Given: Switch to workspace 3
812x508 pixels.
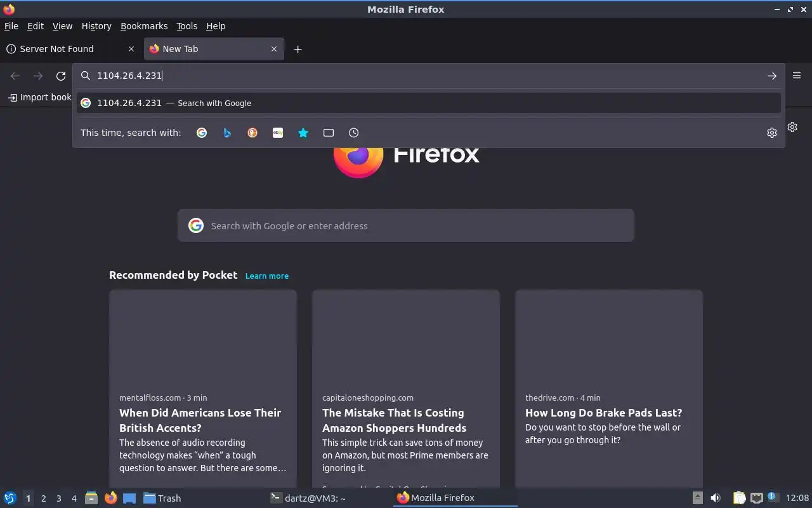Looking at the screenshot, I should [58, 498].
